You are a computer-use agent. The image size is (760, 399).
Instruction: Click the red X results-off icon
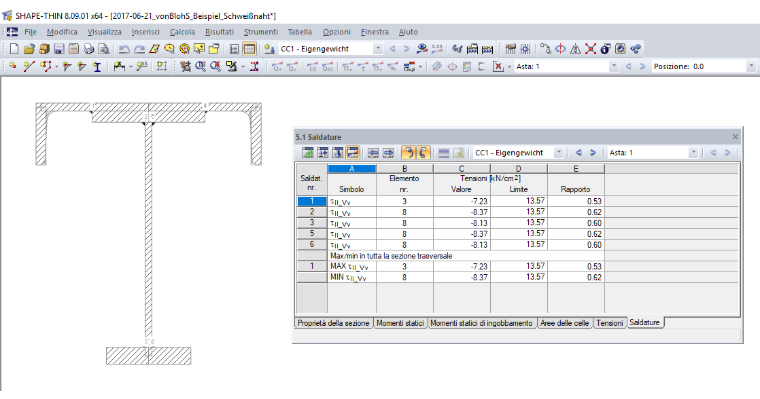pyautogui.click(x=498, y=66)
